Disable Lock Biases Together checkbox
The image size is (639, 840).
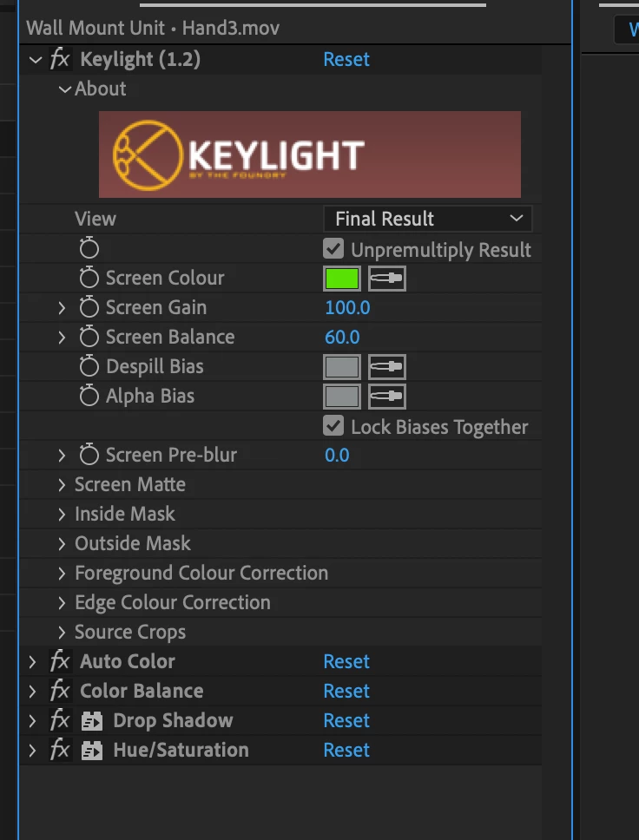pos(333,426)
